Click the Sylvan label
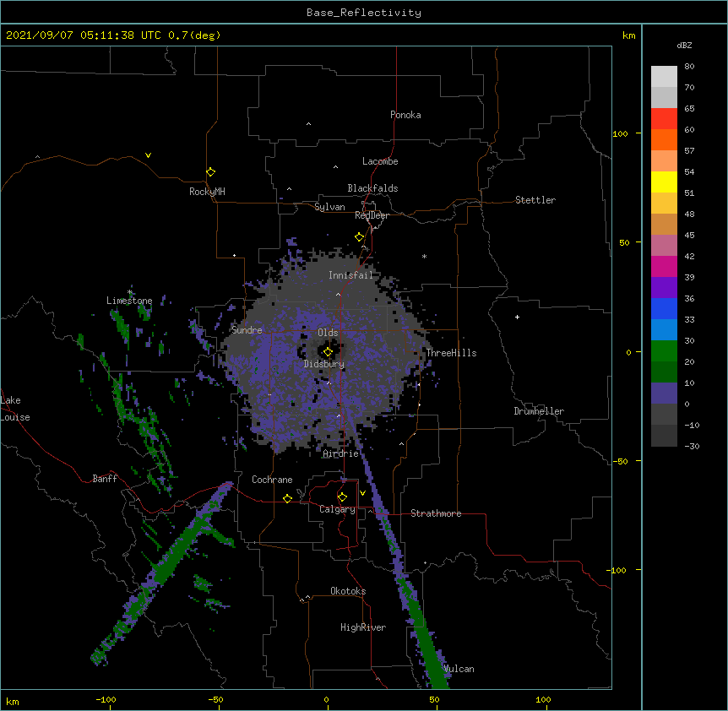728x711 pixels. pyautogui.click(x=329, y=207)
